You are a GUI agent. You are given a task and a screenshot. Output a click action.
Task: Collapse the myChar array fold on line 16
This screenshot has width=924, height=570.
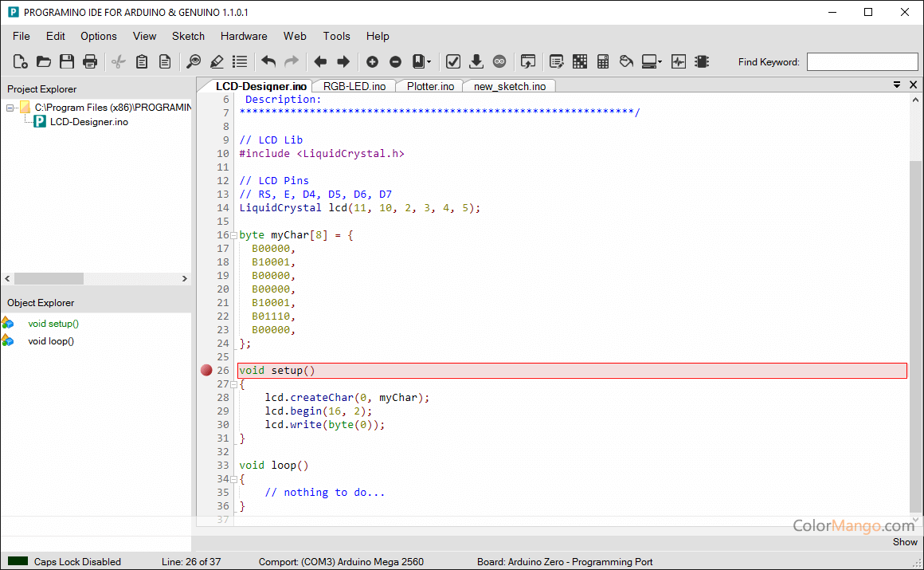(x=234, y=235)
